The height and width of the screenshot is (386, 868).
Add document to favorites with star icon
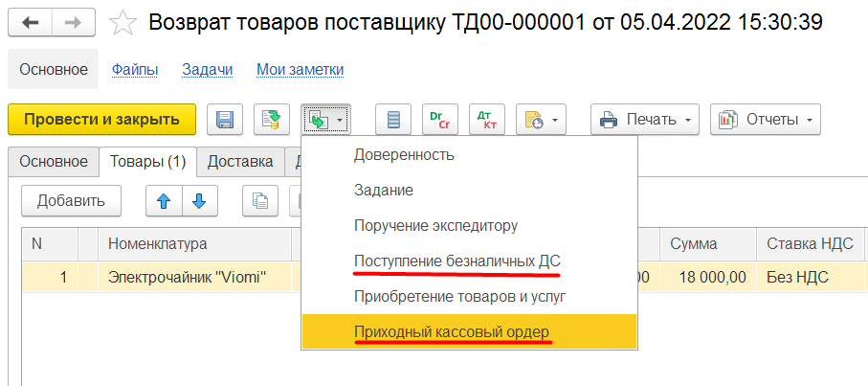[122, 23]
